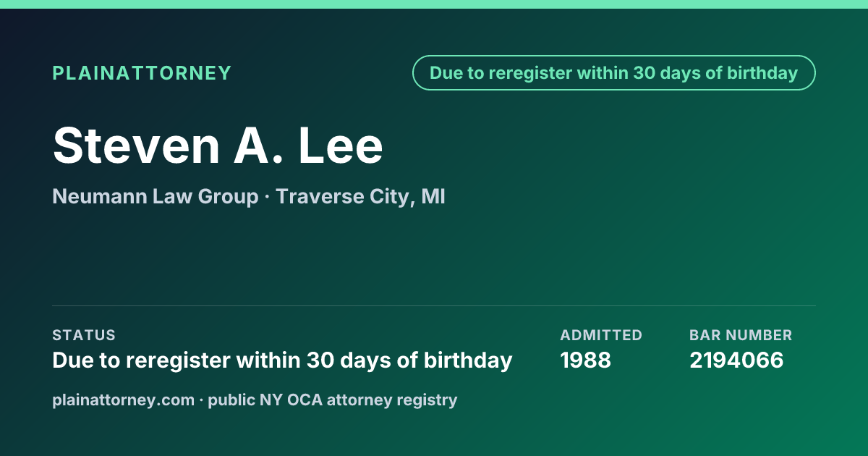868x456 pixels.
Task: Click the ADMITTED field label
Action: point(601,335)
